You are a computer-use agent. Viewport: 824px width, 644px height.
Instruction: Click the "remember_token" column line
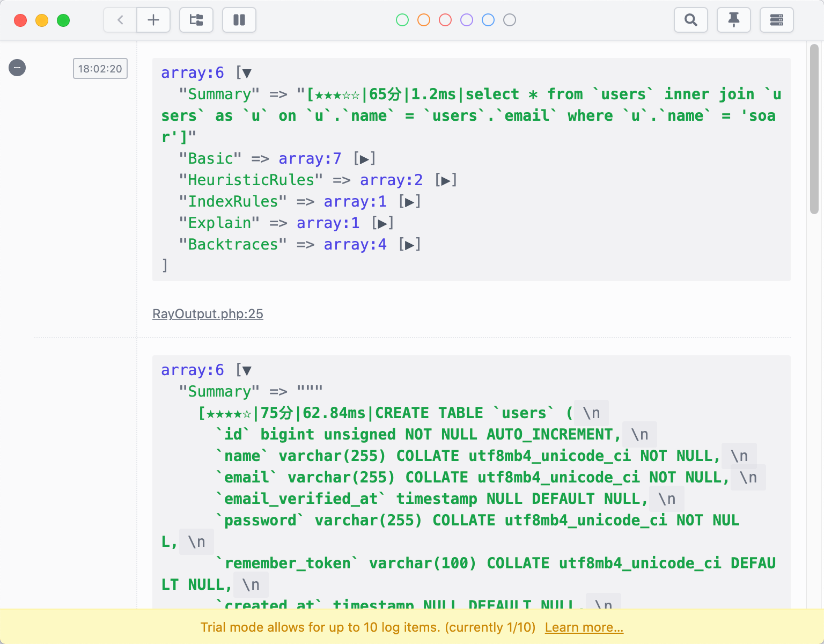click(468, 574)
